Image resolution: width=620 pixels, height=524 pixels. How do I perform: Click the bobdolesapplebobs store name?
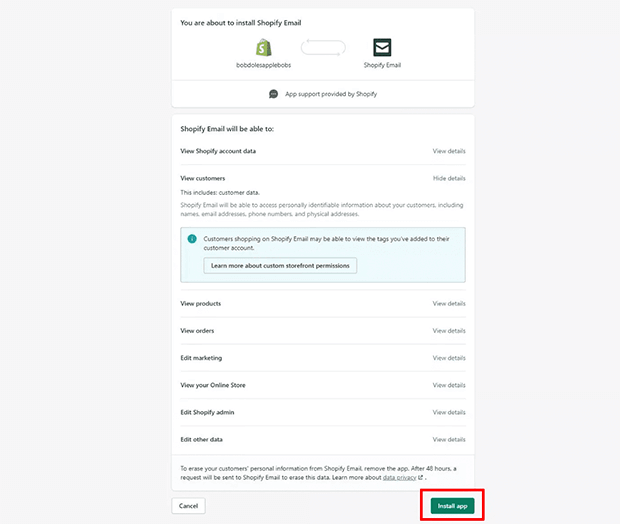tap(264, 65)
